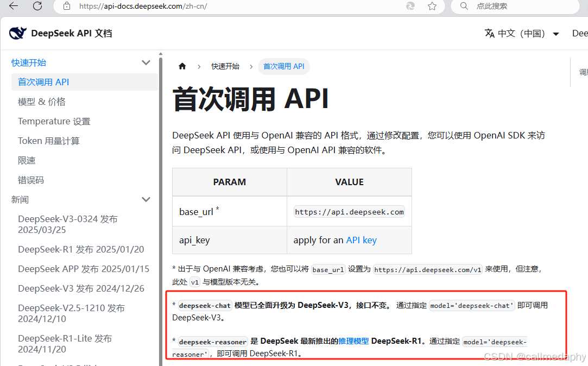Open 模型 & 价格 in the sidebar

(42, 102)
